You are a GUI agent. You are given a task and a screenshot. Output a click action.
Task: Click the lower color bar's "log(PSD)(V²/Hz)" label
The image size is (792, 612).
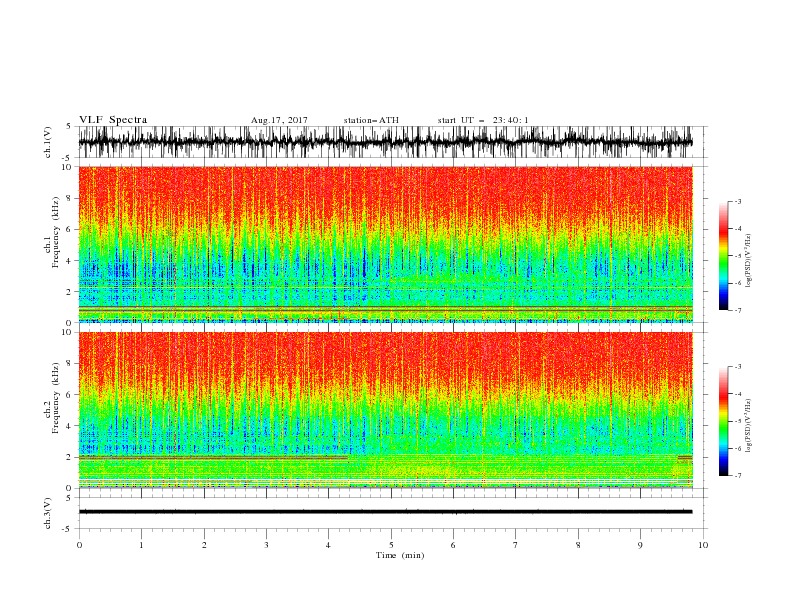pyautogui.click(x=748, y=425)
